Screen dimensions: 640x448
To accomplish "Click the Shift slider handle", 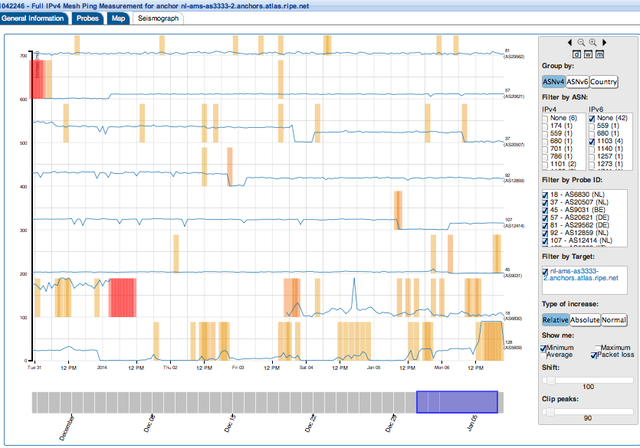I will (551, 381).
